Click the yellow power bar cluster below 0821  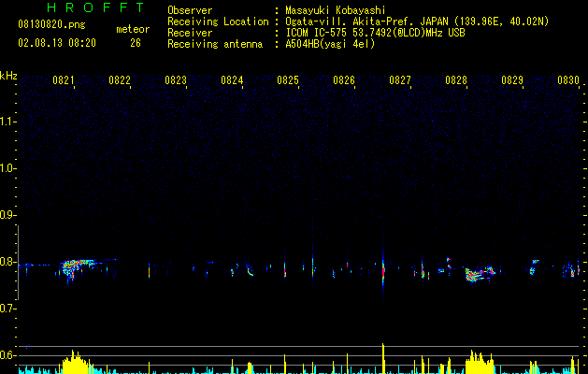point(77,363)
